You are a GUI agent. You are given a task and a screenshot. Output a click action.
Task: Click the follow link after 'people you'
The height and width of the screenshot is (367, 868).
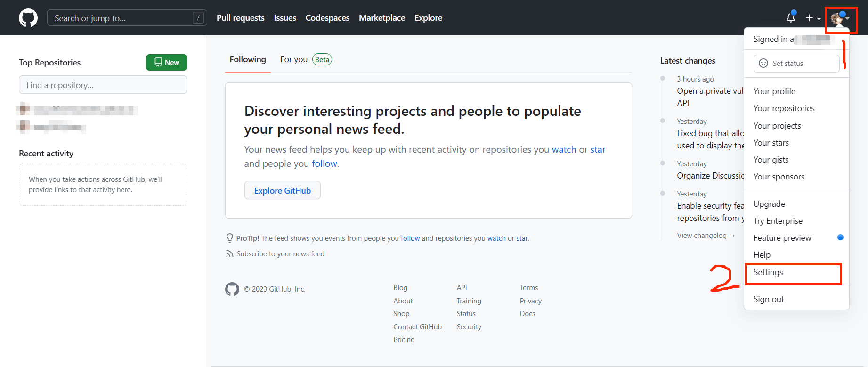click(x=324, y=163)
